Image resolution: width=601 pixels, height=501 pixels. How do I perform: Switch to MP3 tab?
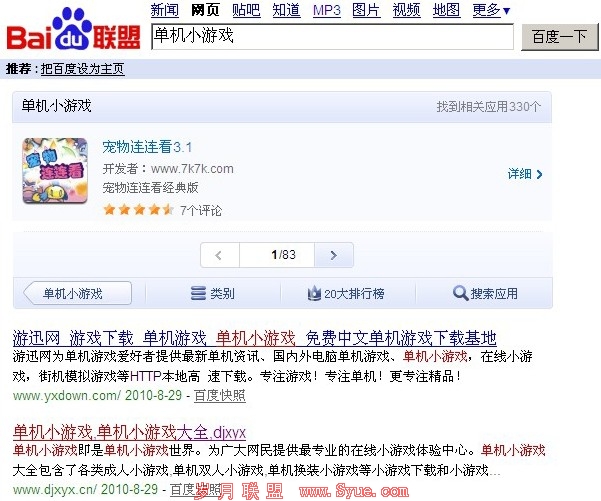327,10
